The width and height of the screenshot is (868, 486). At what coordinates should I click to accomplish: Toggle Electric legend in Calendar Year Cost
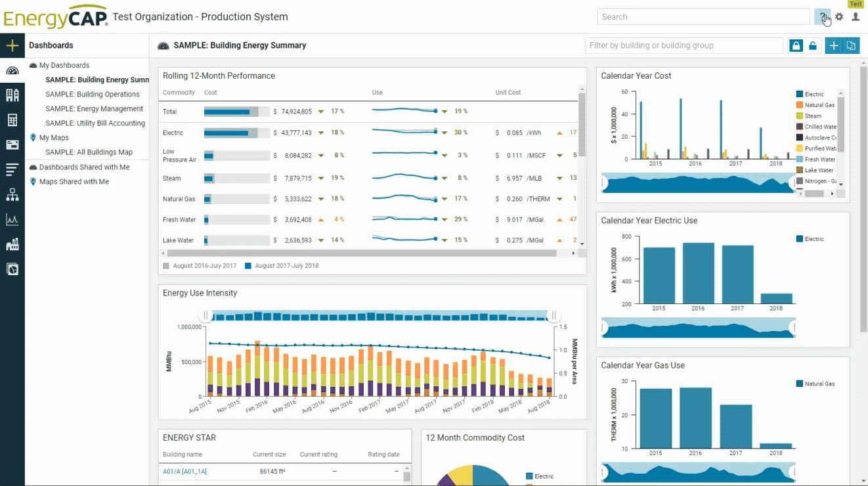pos(810,94)
